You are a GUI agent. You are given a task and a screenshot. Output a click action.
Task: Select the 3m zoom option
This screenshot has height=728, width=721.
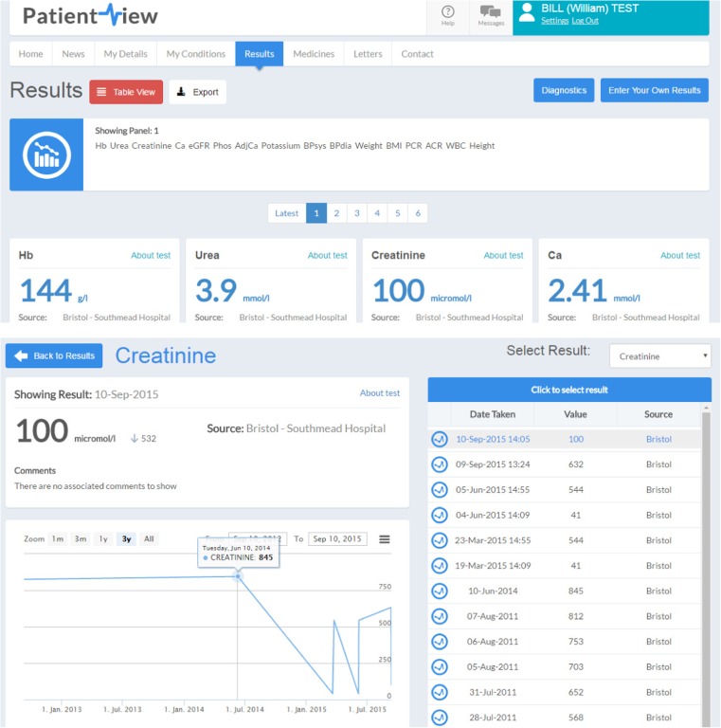coord(81,539)
